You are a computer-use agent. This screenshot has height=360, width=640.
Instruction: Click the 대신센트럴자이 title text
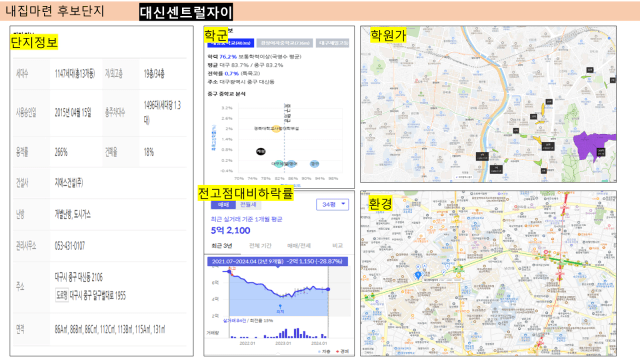(186, 12)
